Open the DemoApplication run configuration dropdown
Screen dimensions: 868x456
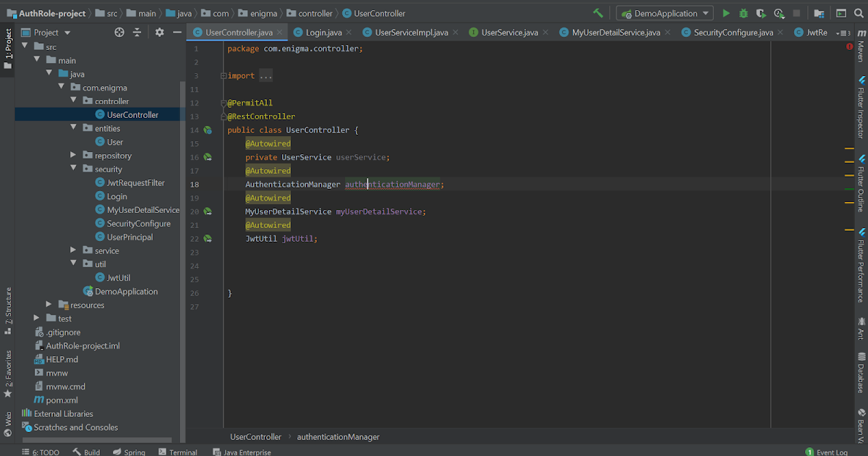coord(664,12)
